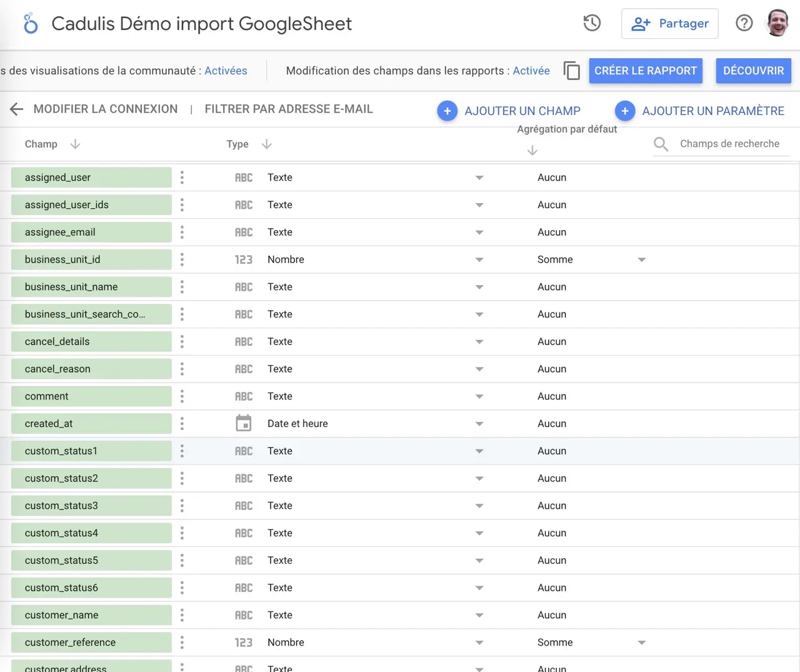Select Filtrer par adresse e-mail

(x=289, y=109)
